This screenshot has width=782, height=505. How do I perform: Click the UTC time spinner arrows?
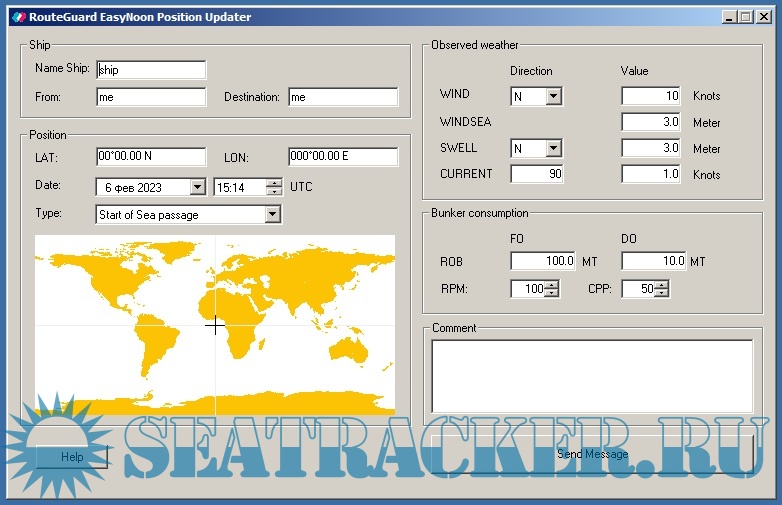tap(274, 187)
